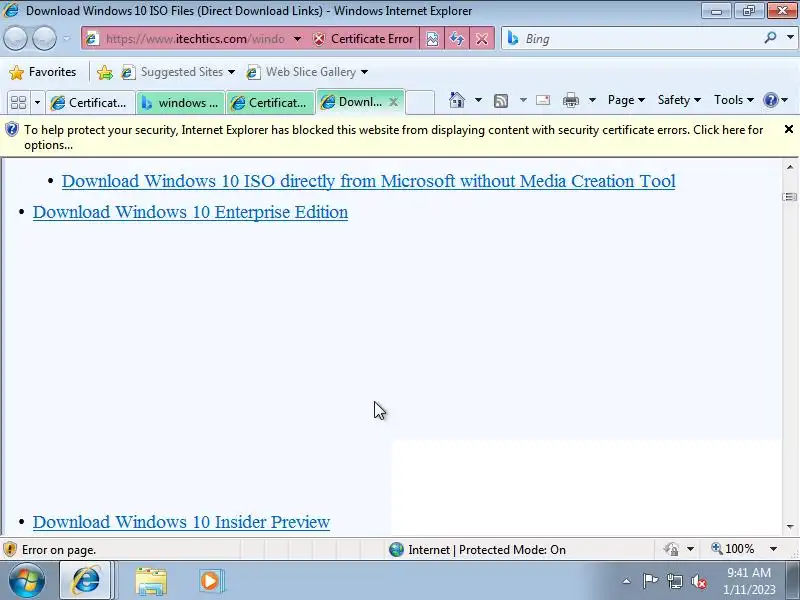Click the Add to Favorites Bar icon
Screen dimensions: 800x600
(105, 72)
